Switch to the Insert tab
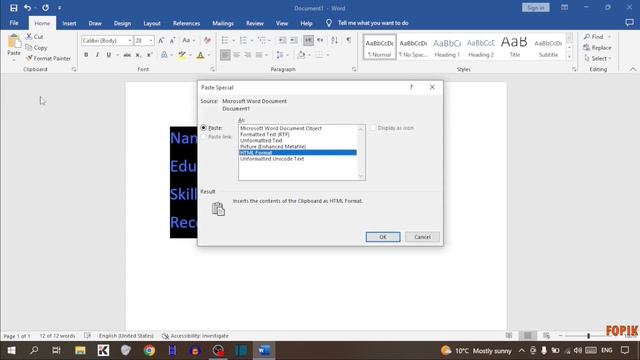This screenshot has width=640, height=360. [x=69, y=23]
